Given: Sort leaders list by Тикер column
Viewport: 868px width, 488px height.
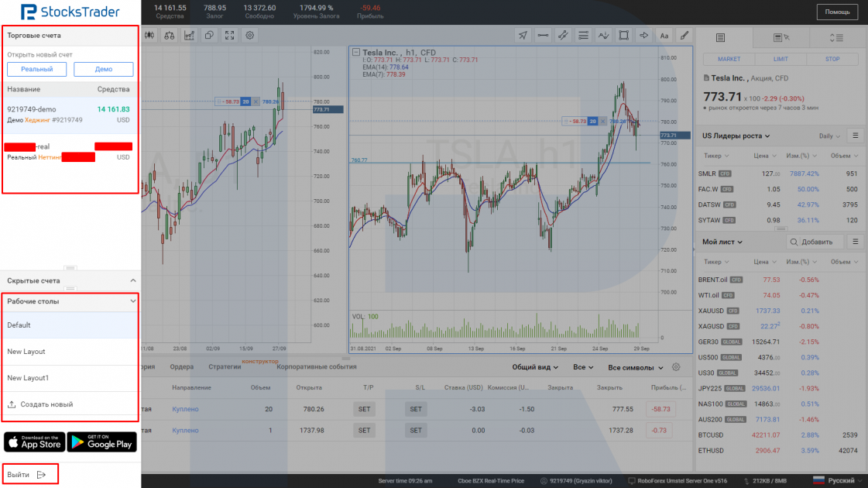Looking at the screenshot, I should (716, 156).
